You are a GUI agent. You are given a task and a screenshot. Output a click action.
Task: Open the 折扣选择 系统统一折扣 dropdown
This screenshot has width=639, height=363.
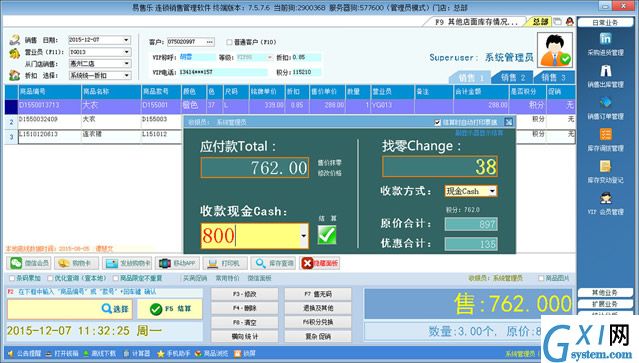(x=126, y=75)
